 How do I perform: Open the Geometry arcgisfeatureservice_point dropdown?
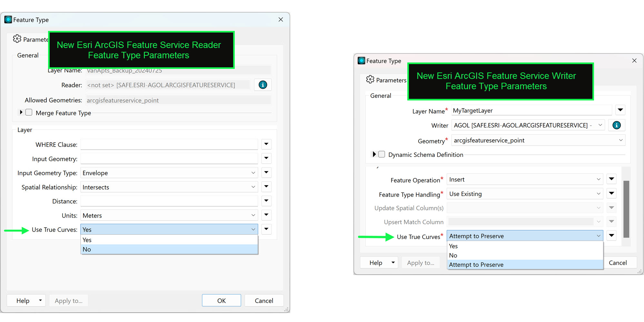click(538, 140)
